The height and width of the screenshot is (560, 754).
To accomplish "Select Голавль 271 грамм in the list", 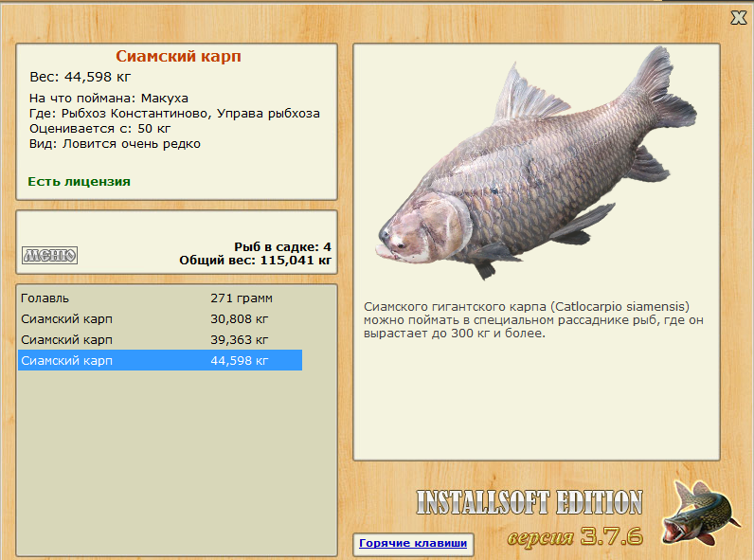I will point(160,298).
